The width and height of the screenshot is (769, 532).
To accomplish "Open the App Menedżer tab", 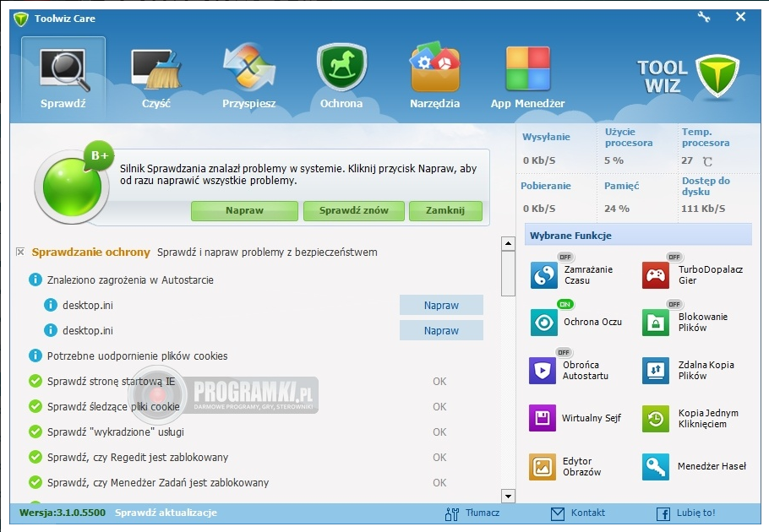I will click(527, 78).
